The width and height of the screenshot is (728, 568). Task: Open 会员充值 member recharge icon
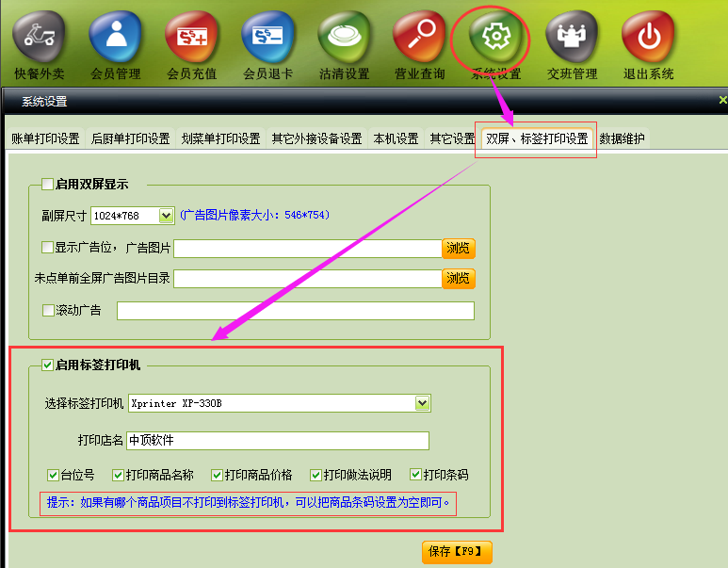pos(192,37)
